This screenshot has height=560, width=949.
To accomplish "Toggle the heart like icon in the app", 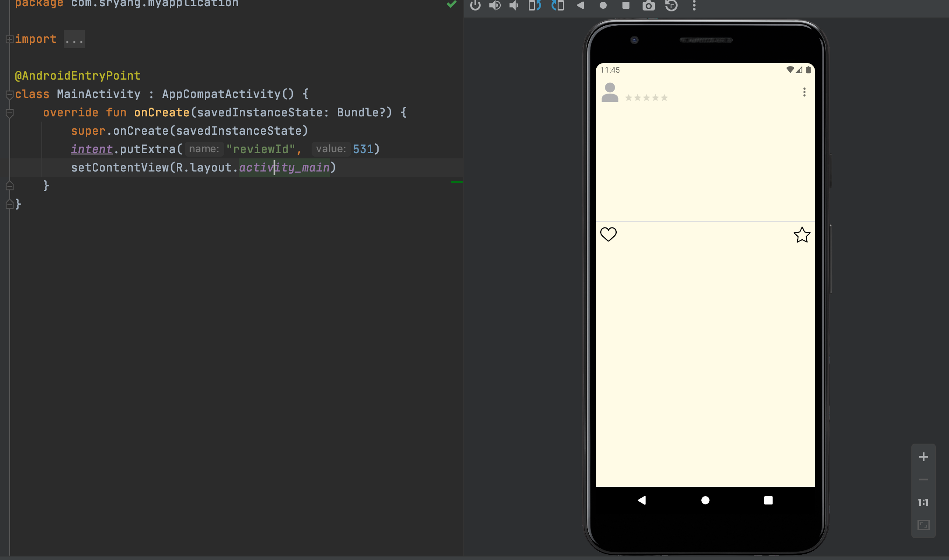I will [608, 234].
